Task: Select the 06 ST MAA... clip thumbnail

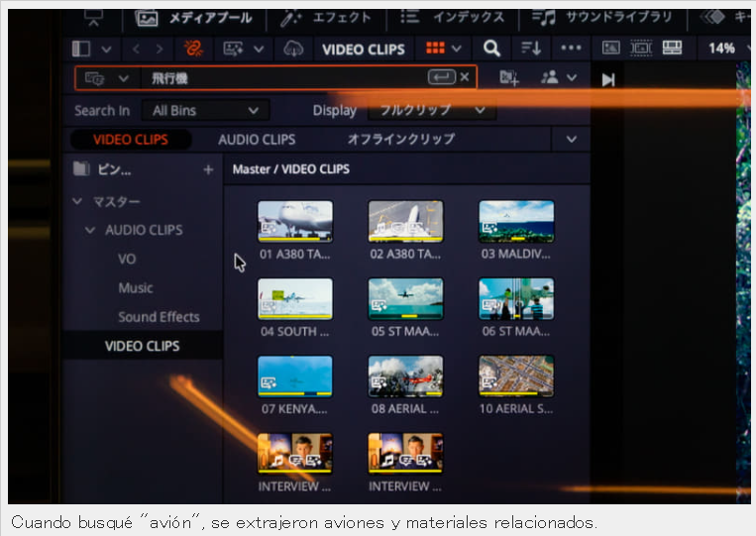Action: click(516, 299)
